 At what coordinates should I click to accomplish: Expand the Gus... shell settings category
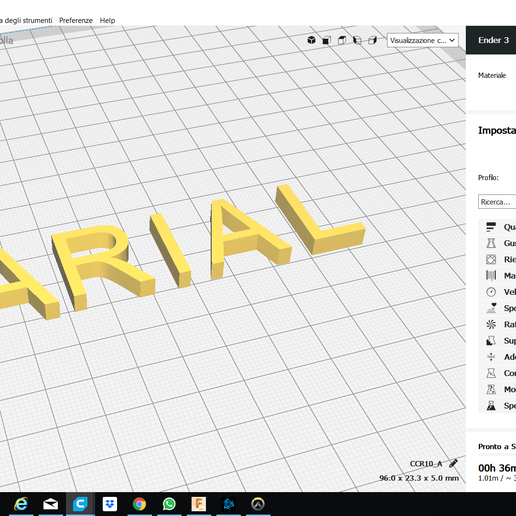tap(498, 243)
